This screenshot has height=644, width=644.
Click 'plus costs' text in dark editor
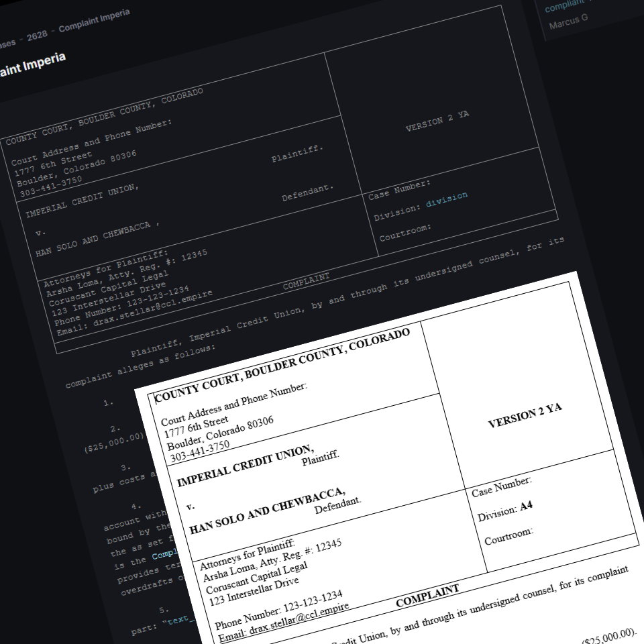point(119,484)
